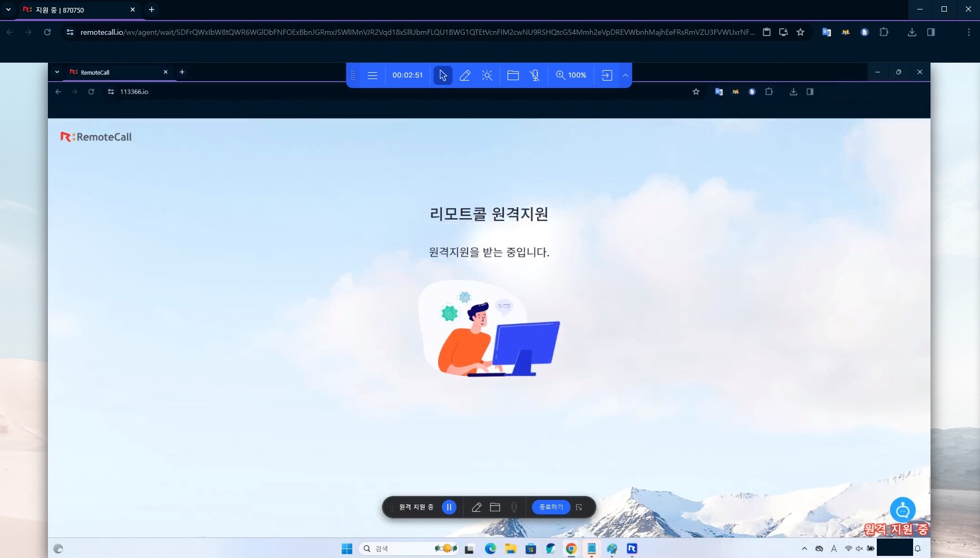The width and height of the screenshot is (980, 558).
Task: Select the pen drawing tool on the agent toolbar
Action: click(465, 75)
